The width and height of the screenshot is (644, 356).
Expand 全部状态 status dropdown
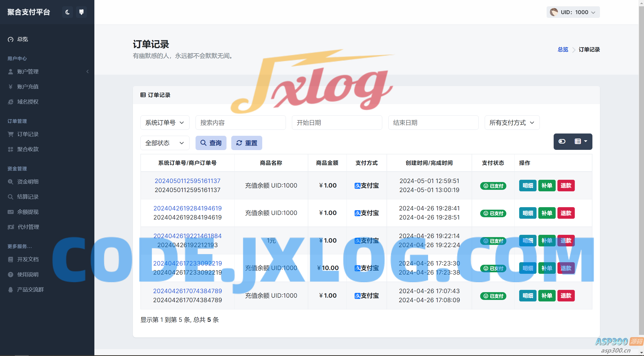point(165,143)
